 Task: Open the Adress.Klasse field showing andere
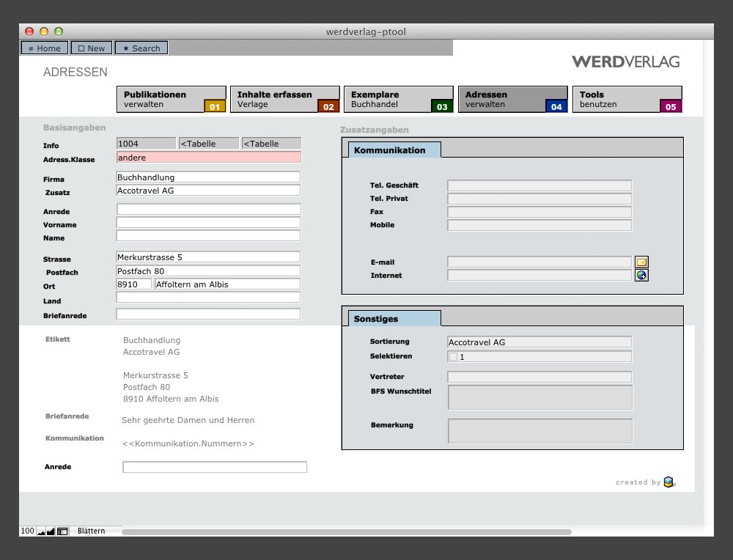pos(208,158)
